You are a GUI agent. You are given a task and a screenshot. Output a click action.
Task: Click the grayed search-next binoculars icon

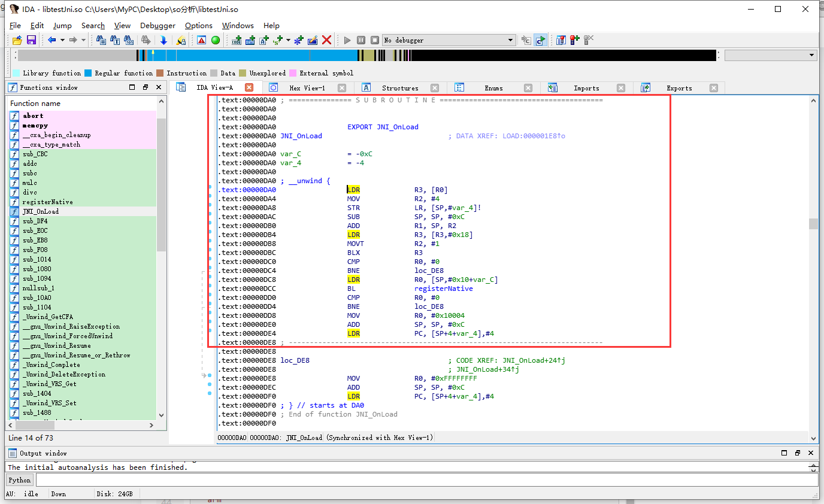145,40
